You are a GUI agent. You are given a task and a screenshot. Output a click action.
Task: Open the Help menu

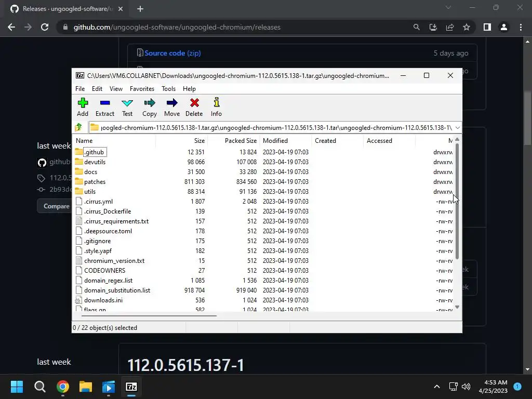pos(189,89)
